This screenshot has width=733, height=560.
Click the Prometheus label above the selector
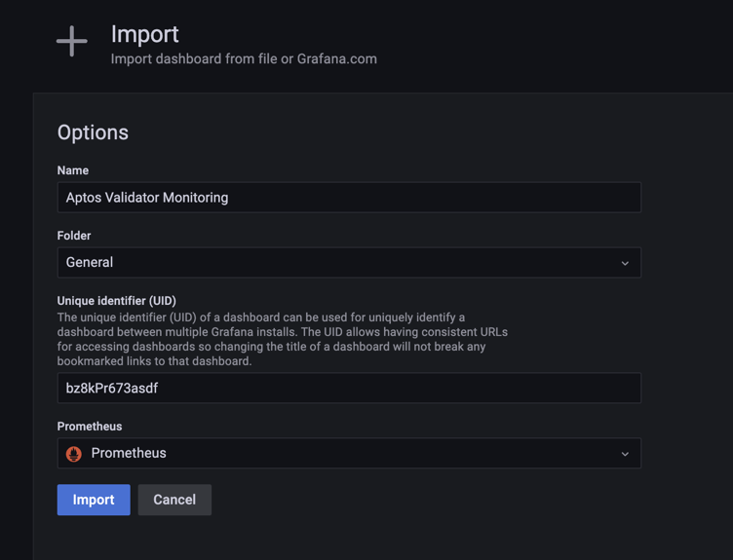tap(90, 427)
